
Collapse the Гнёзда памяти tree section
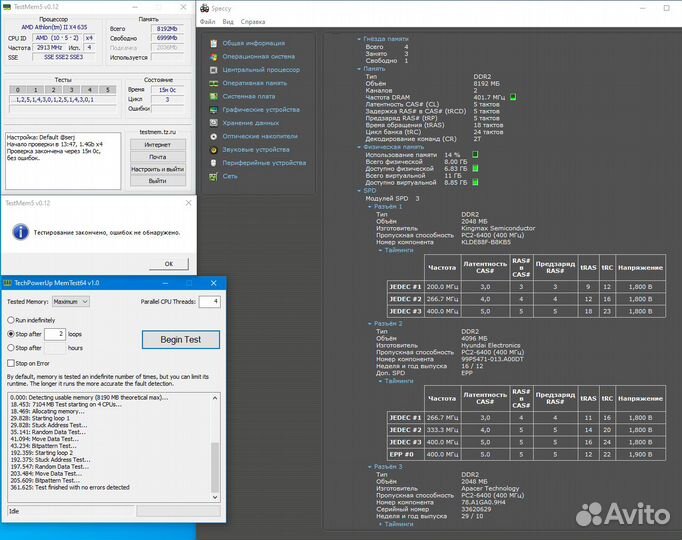(x=358, y=39)
